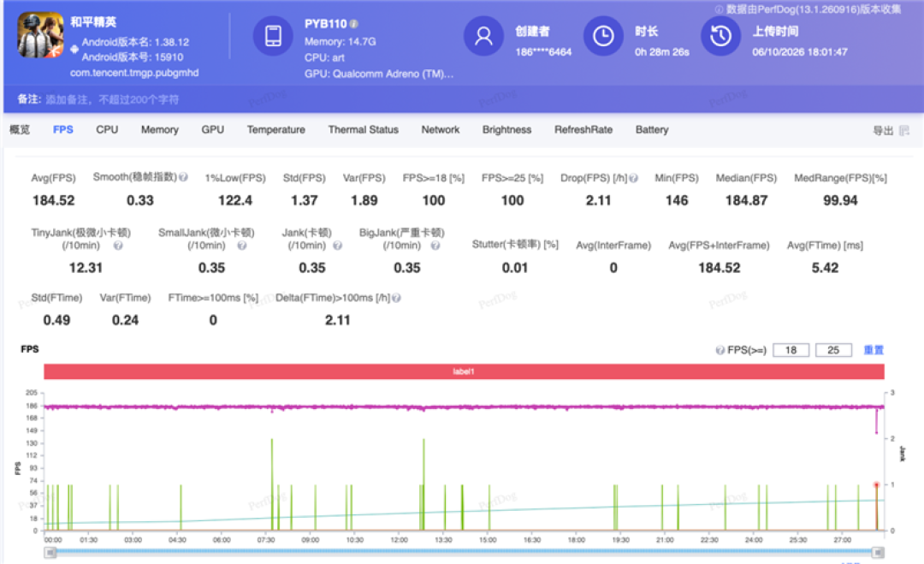Image resolution: width=924 pixels, height=564 pixels.
Task: Click the export file icon
Action: pyautogui.click(x=904, y=130)
